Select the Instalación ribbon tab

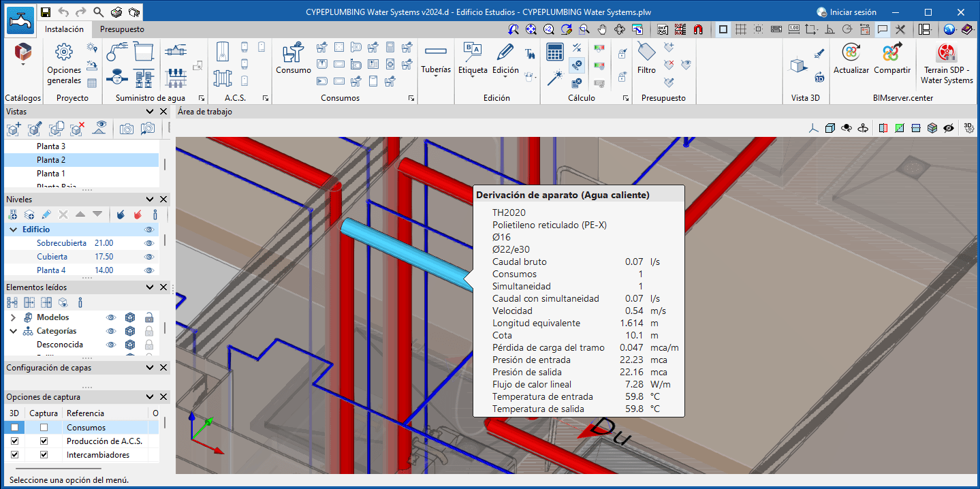(x=64, y=29)
